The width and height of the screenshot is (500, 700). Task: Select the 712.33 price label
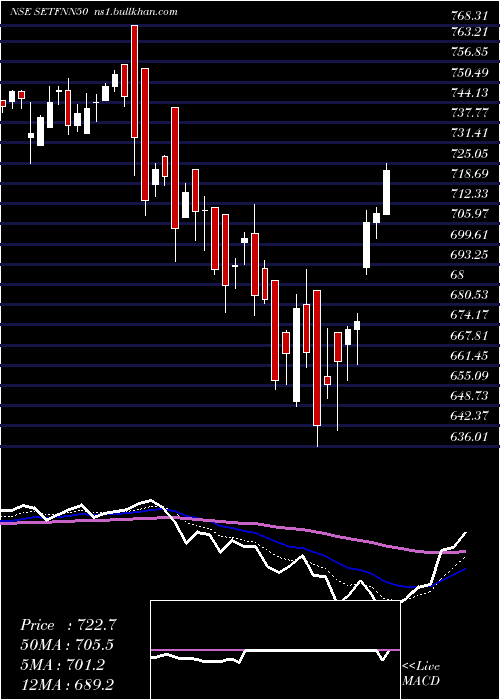467,194
